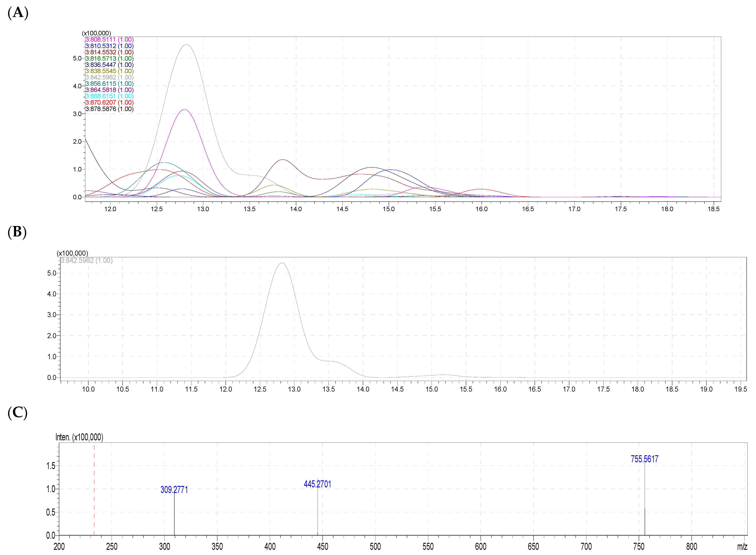Viewport: 756px width, 555px height.
Task: Click the top of the gray peak in panel B
Action: pyautogui.click(x=282, y=263)
